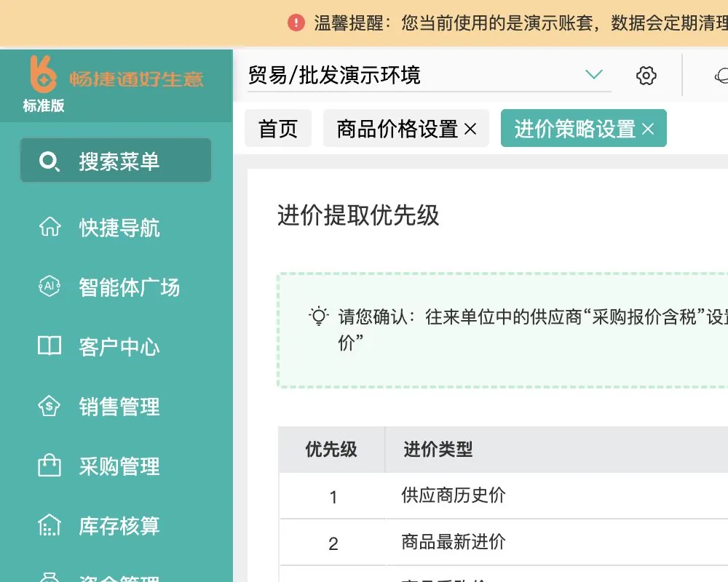Open 销售管理 in the sidebar
The width and height of the screenshot is (728, 582).
[x=119, y=407]
